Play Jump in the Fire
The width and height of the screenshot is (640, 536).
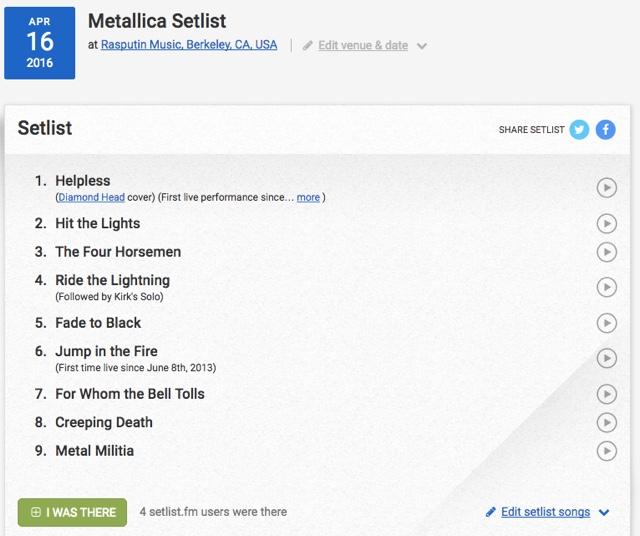click(x=606, y=358)
